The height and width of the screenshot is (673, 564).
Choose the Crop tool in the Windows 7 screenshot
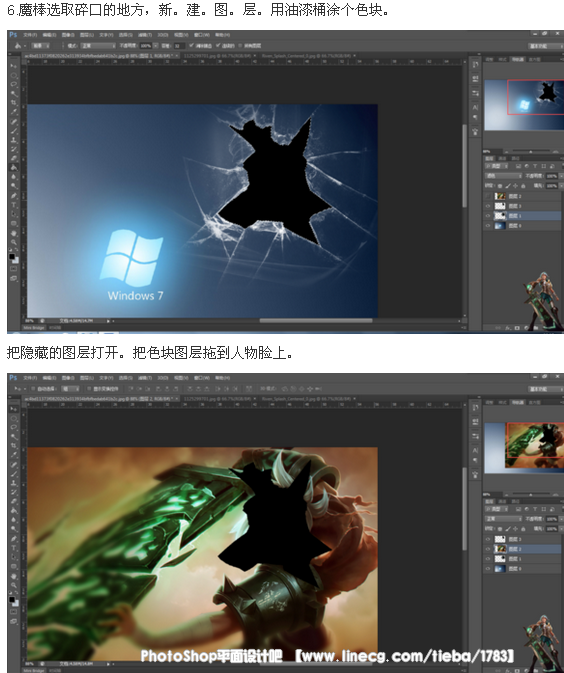coord(13,103)
